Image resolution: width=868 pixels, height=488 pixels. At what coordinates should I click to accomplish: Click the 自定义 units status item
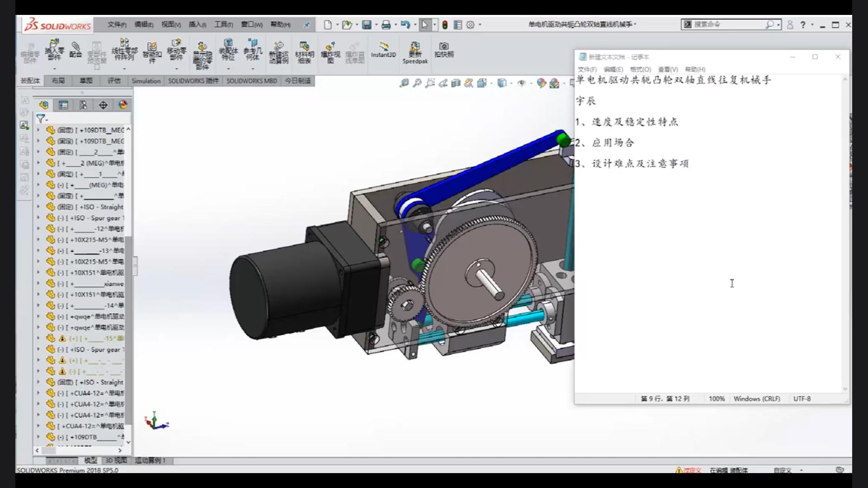(x=782, y=470)
